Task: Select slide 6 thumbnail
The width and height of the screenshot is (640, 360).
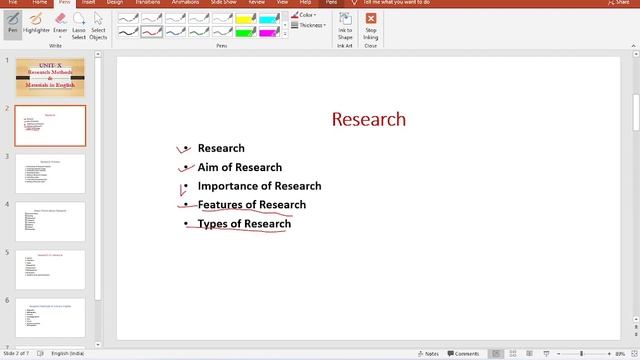Action: (x=50, y=318)
